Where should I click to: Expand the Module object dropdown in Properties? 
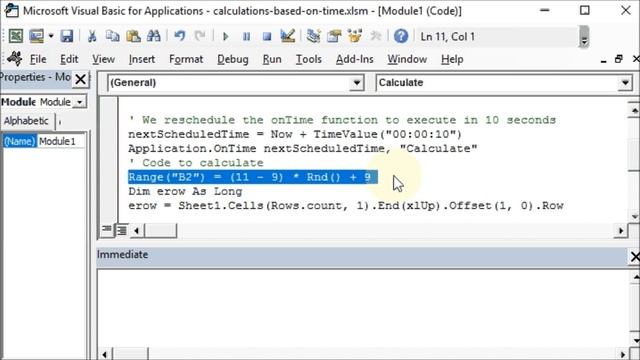click(80, 102)
